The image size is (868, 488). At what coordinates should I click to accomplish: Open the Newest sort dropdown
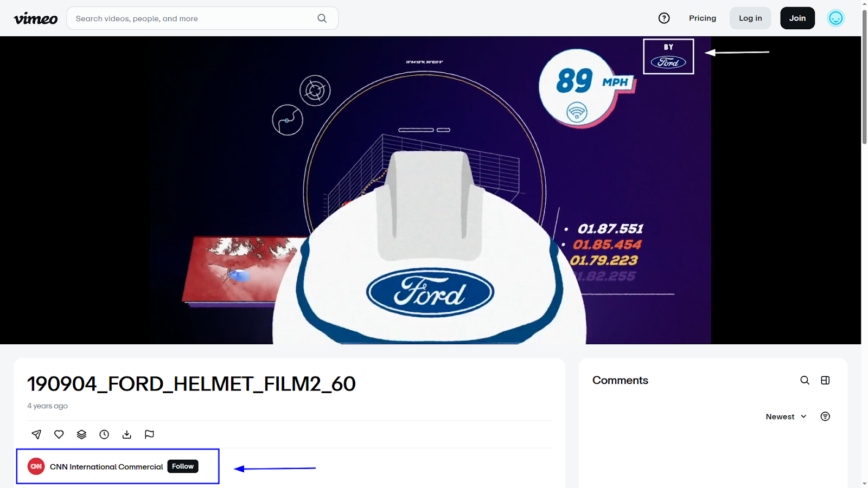pos(786,416)
